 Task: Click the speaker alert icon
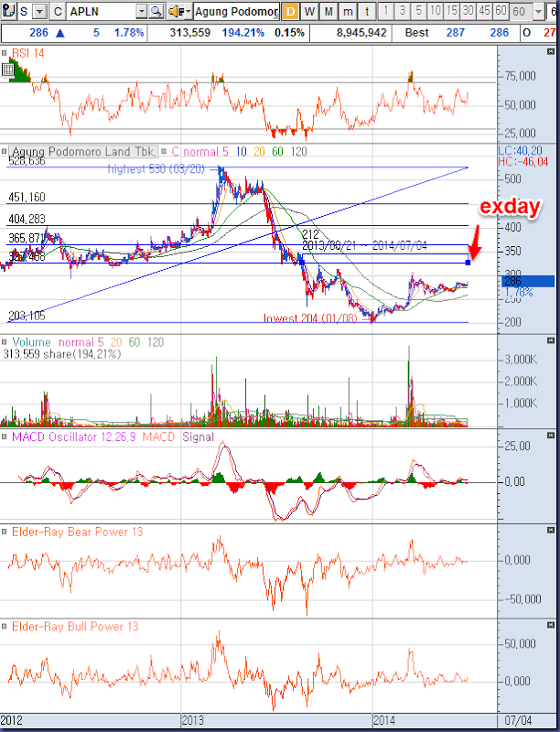click(x=175, y=12)
